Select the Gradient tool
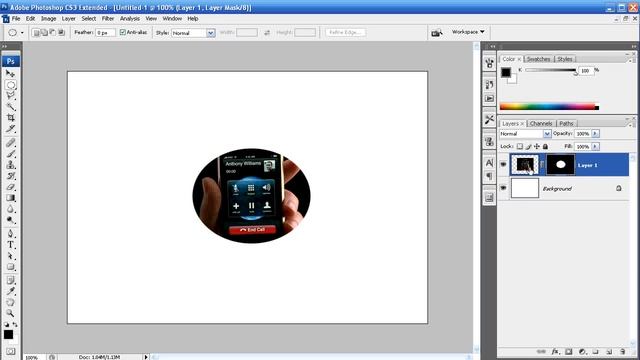640x360 pixels. click(x=11, y=198)
